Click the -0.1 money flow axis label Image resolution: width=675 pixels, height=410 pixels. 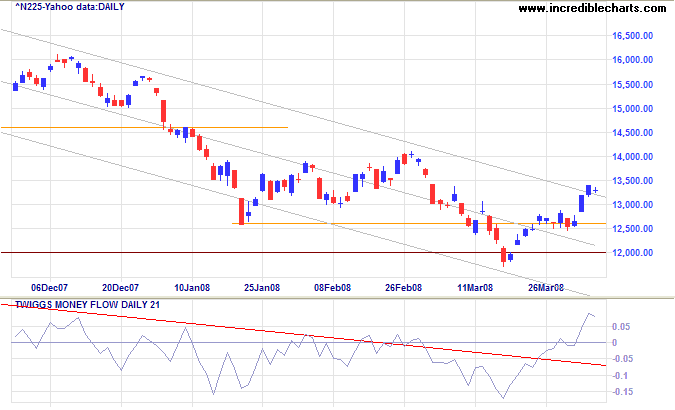[x=620, y=376]
